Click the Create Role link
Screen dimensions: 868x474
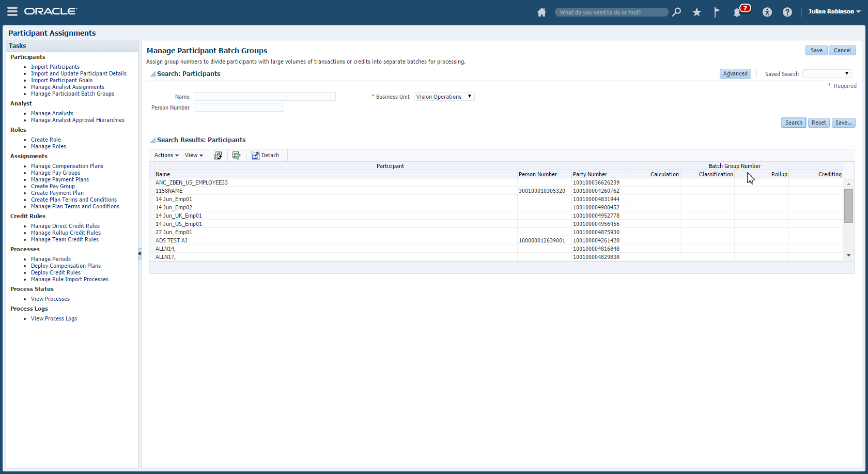(46, 140)
